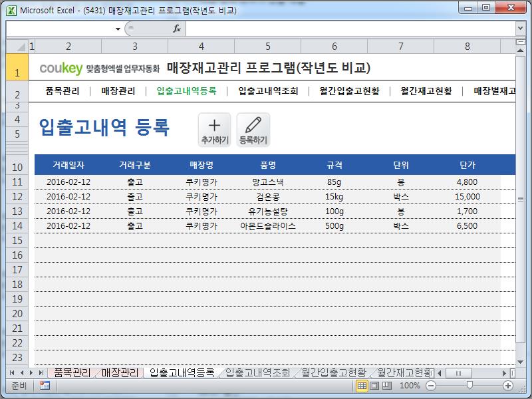Select row header 11
The width and height of the screenshot is (532, 399).
[x=17, y=182]
